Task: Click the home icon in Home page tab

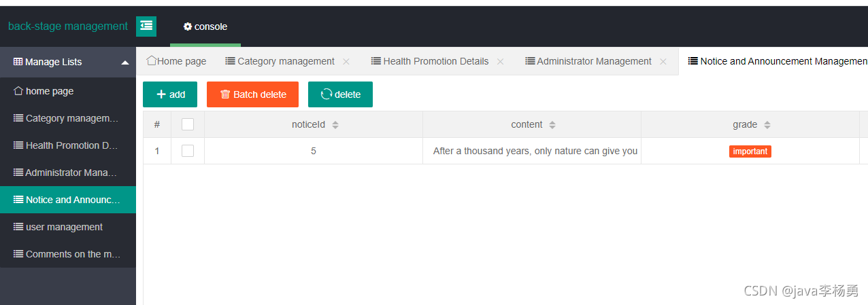Action: 152,60
